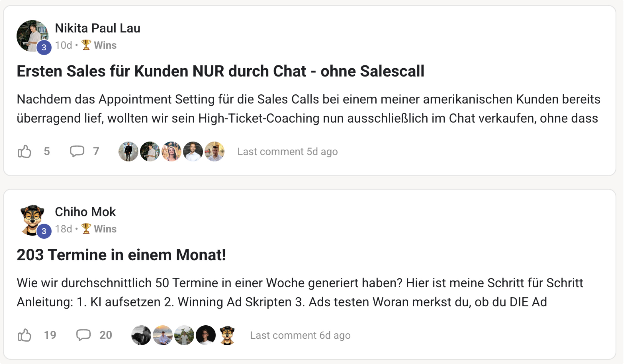The image size is (624, 364).
Task: Click the Wins trophy on Nikita's post
Action: pos(86,45)
